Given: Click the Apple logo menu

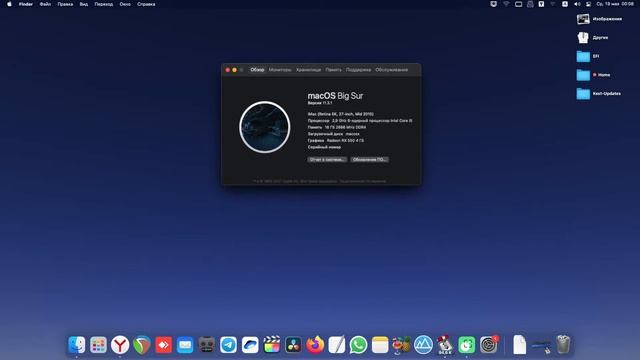Looking at the screenshot, I should coord(9,4).
